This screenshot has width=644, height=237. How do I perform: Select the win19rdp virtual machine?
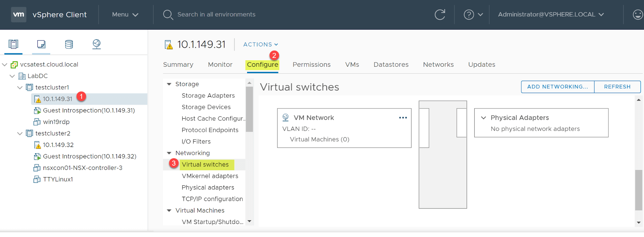click(56, 122)
